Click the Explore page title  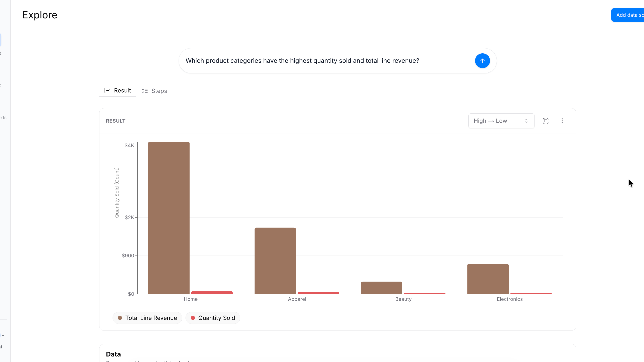40,15
